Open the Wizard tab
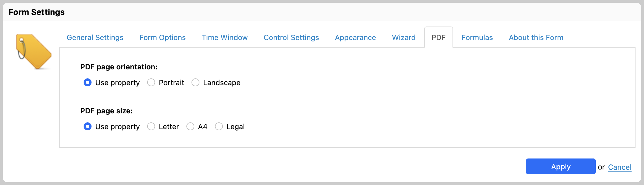This screenshot has width=644, height=185. (404, 38)
